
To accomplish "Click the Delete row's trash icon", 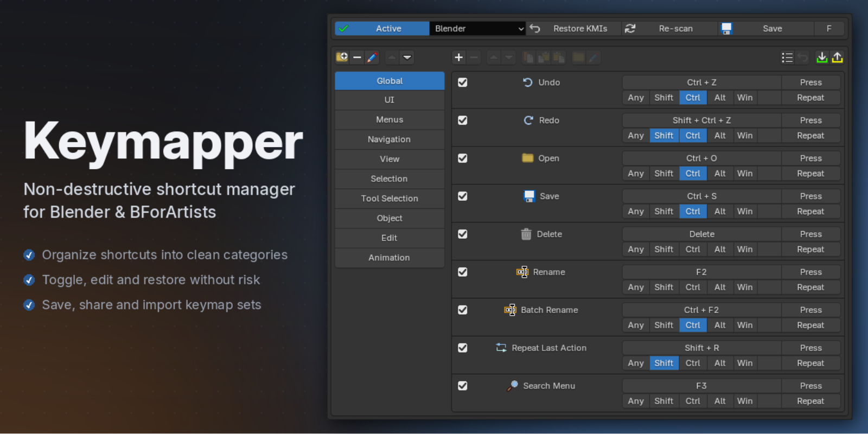I will pyautogui.click(x=526, y=234).
